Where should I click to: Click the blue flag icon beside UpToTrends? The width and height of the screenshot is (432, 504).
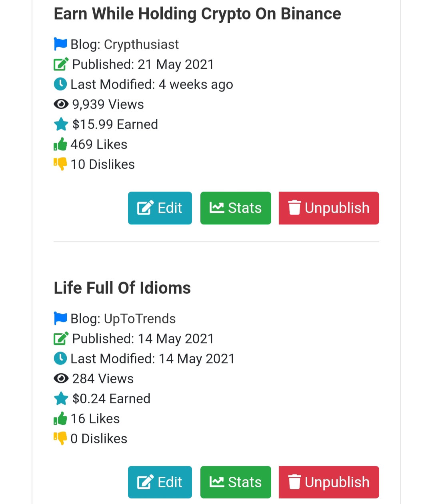[60, 318]
